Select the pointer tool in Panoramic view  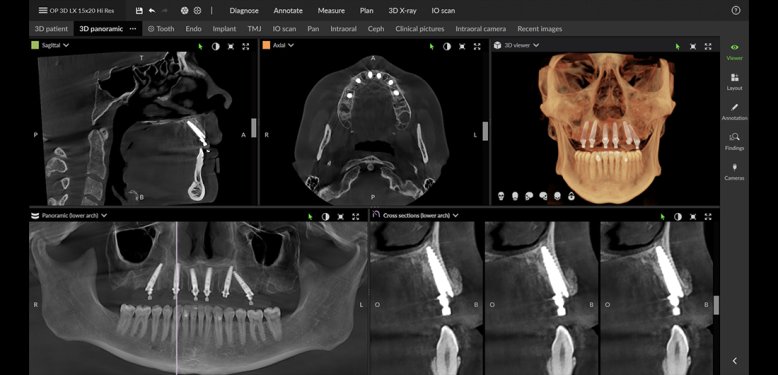(311, 217)
